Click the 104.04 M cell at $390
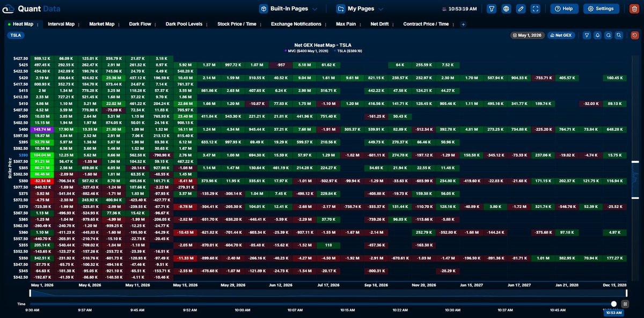This screenshot has height=318, width=644. point(41,154)
